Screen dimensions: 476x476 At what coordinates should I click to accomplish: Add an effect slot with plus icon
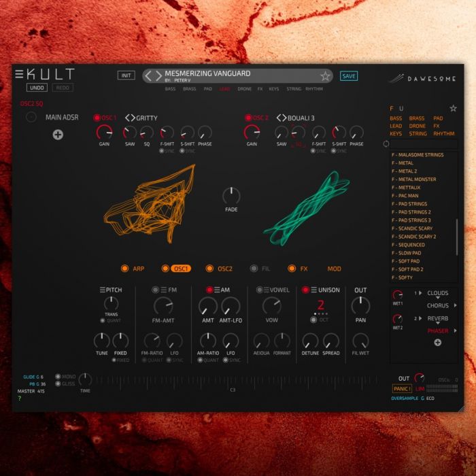tap(437, 343)
